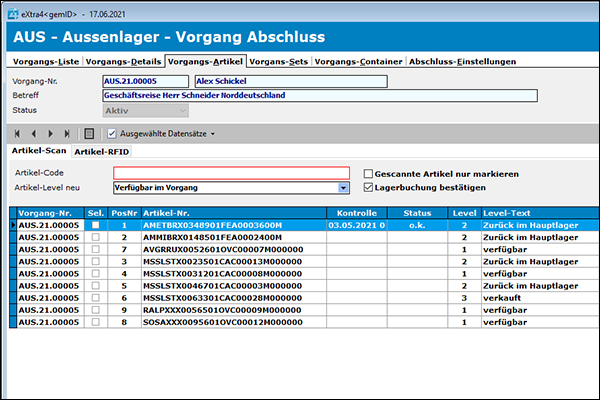Viewport: 600px width, 400px height.
Task: Enable Gescannte Artikel nur markieren
Action: [369, 174]
